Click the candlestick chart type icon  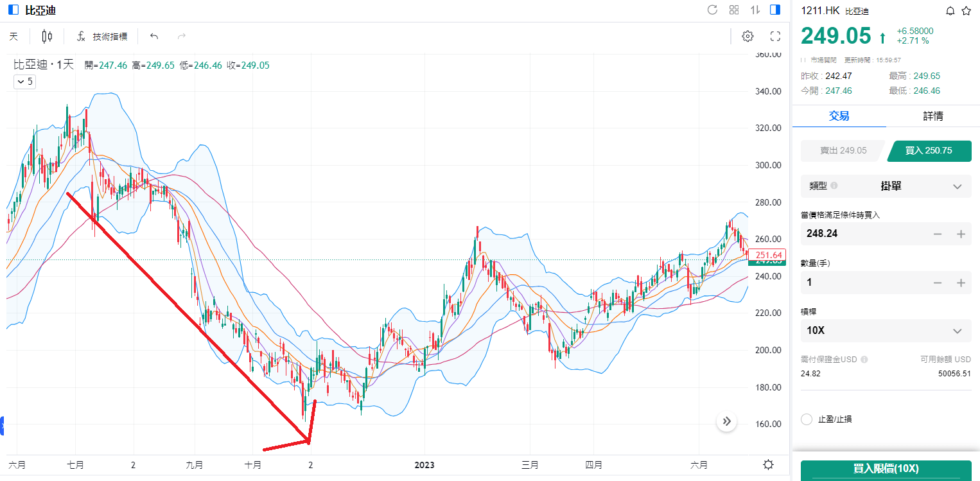tap(46, 37)
